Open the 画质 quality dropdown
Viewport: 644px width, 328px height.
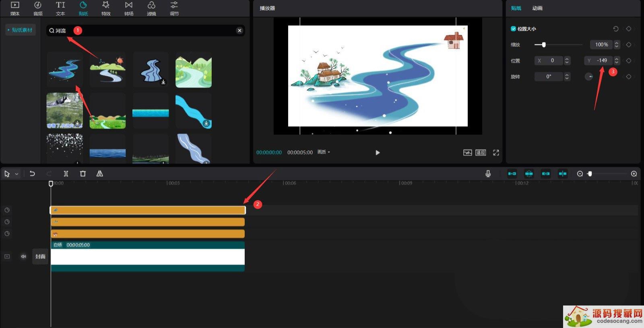pos(324,152)
